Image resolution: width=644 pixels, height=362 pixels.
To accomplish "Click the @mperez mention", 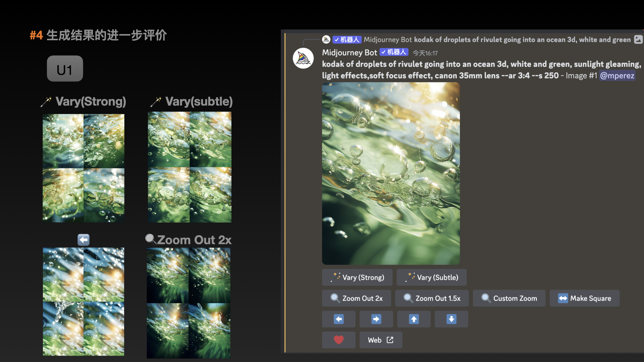I will (617, 75).
